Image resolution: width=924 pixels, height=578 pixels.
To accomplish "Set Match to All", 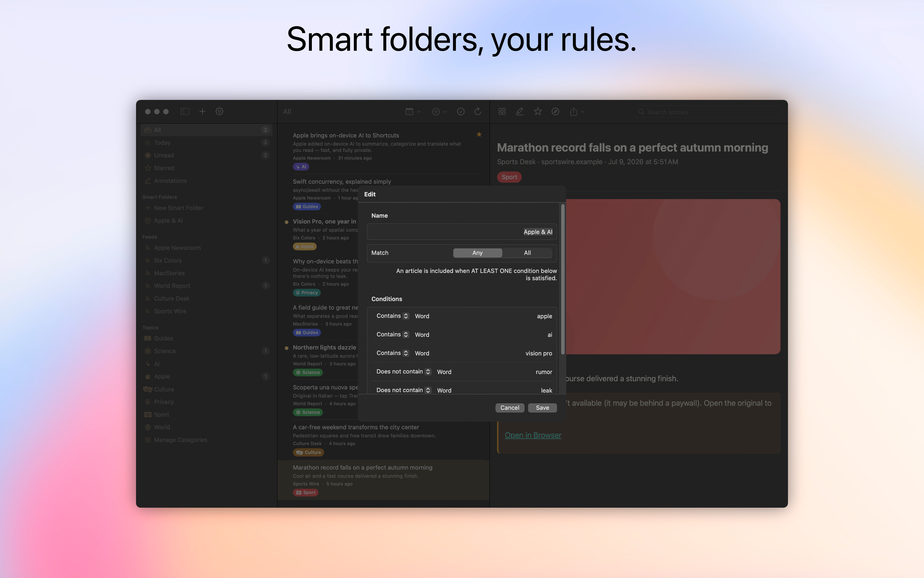I will (527, 253).
